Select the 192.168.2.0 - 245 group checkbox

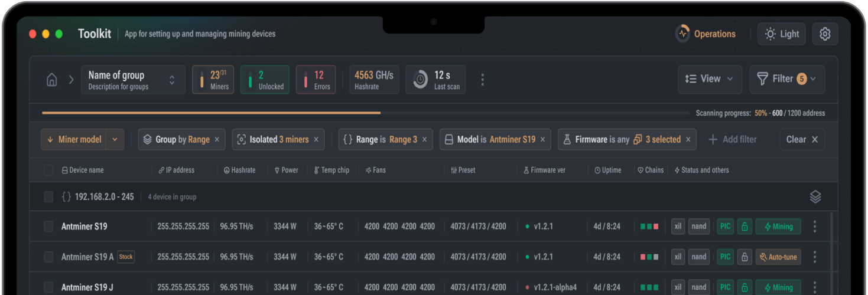pos(48,197)
